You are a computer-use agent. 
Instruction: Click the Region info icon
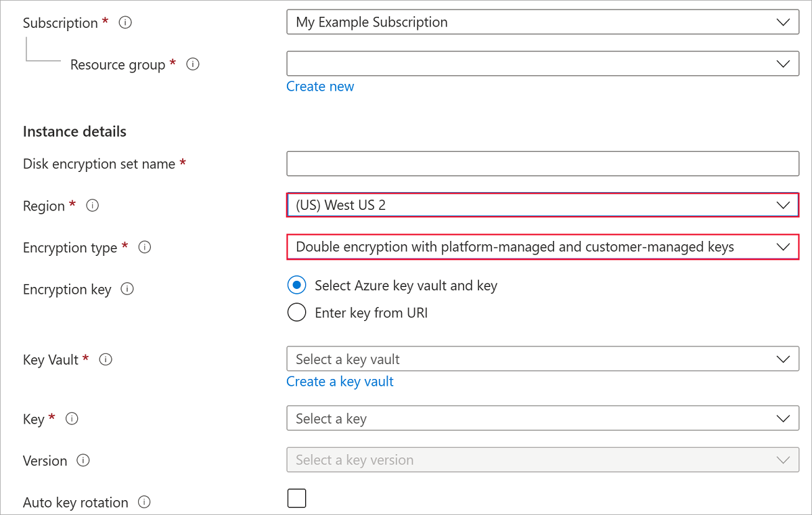[x=93, y=206]
